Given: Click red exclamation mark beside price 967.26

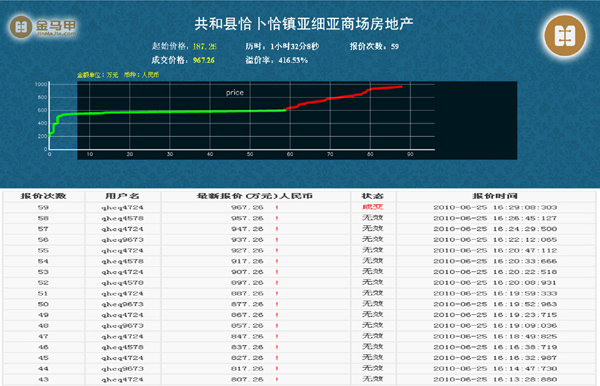Looking at the screenshot, I should click(x=277, y=207).
